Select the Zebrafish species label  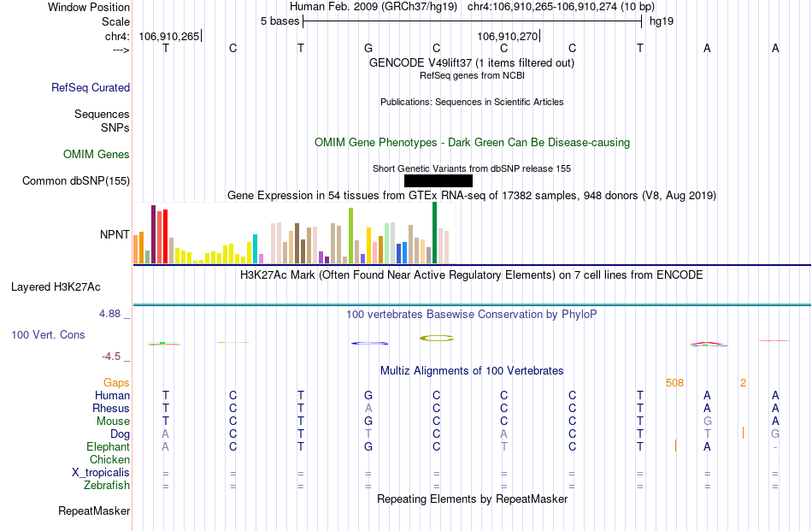coord(107,486)
